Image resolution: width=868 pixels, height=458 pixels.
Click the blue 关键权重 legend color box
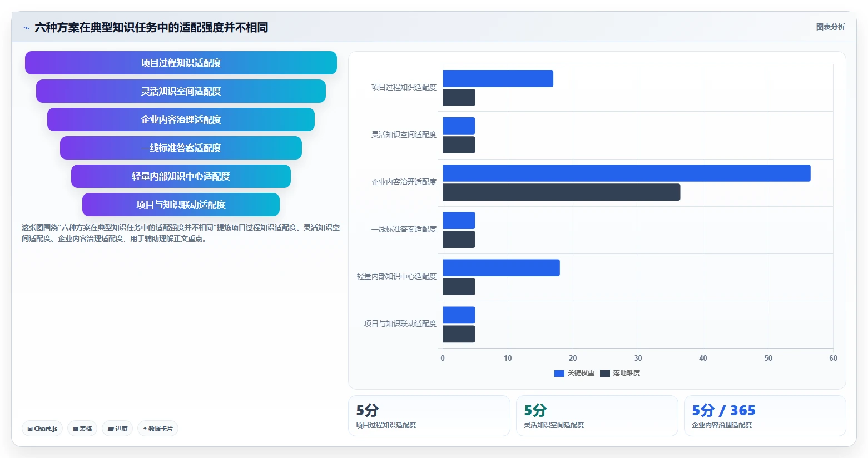click(559, 374)
